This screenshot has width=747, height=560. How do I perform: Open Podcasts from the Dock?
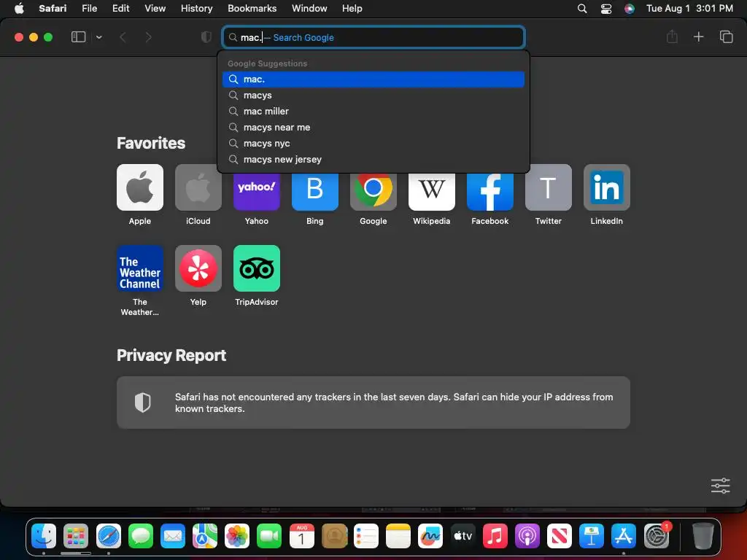coord(527,536)
